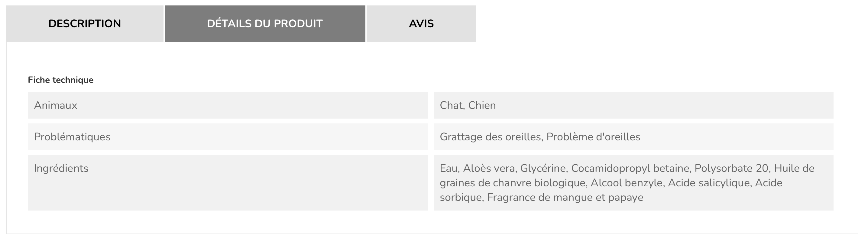Image resolution: width=868 pixels, height=242 pixels.
Task: Click the Animaux row label
Action: coord(56,106)
